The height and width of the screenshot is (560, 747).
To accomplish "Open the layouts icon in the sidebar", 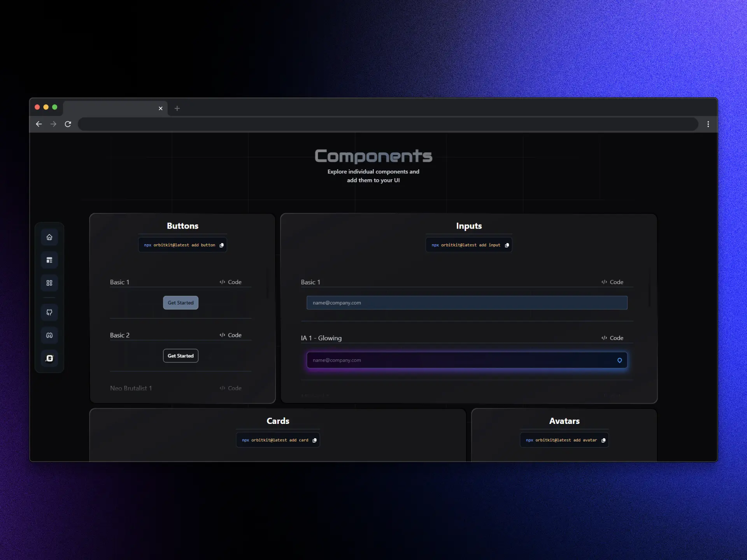I will 49,260.
